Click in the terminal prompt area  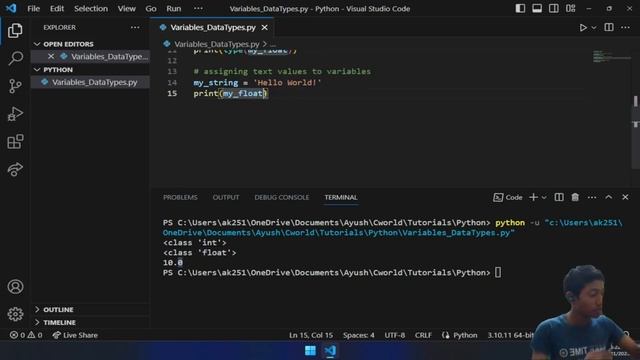498,272
